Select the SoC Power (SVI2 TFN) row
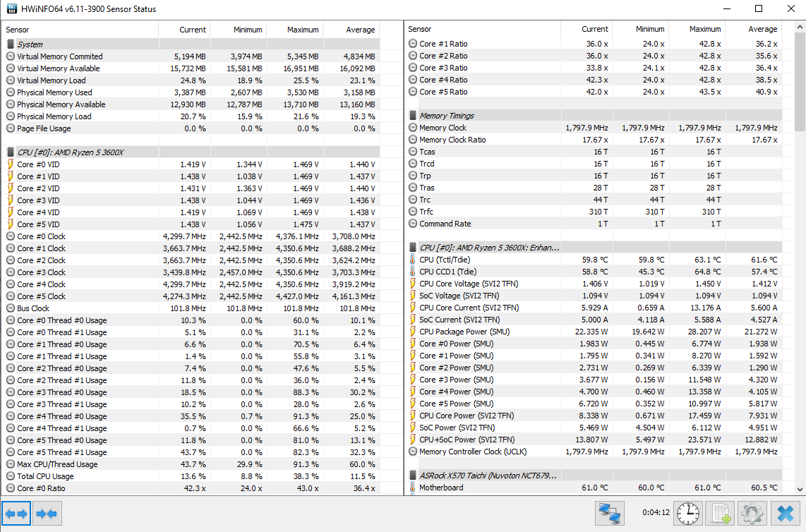 [594, 428]
